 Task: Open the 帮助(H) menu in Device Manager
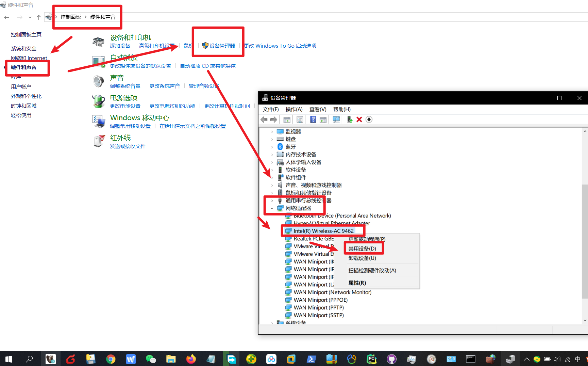(342, 109)
